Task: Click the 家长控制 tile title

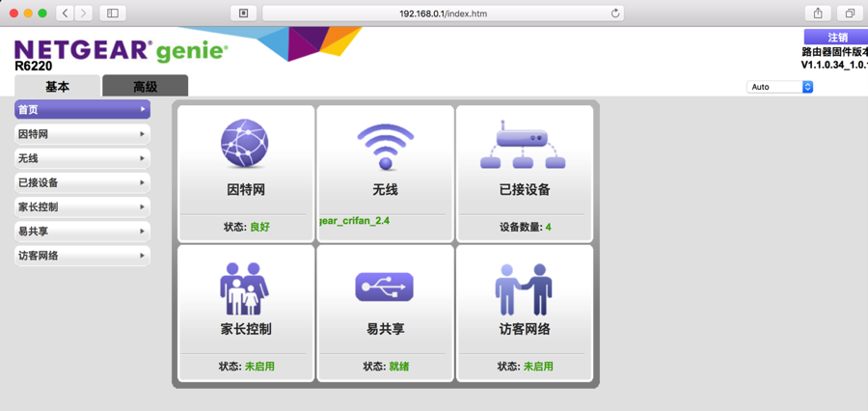Action: [246, 330]
